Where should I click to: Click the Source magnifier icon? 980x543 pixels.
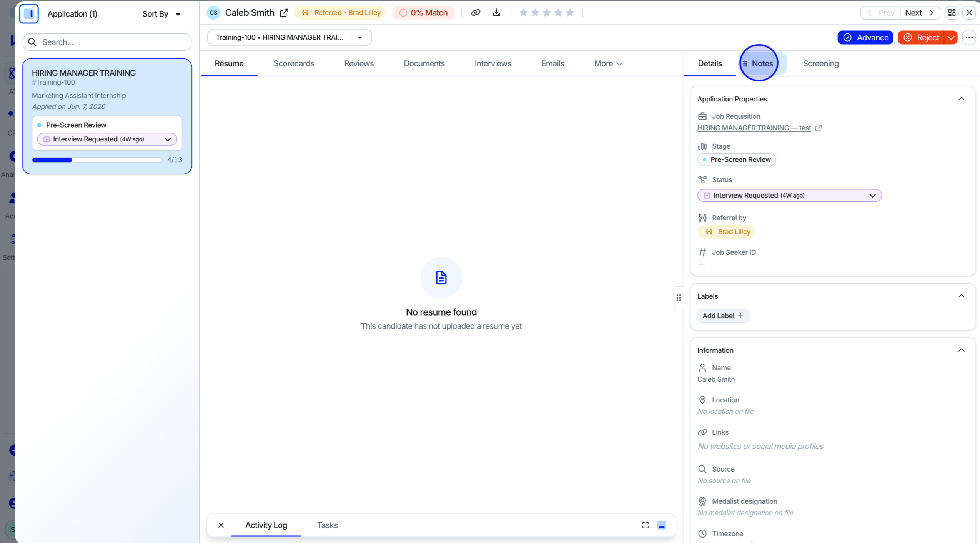pos(702,469)
